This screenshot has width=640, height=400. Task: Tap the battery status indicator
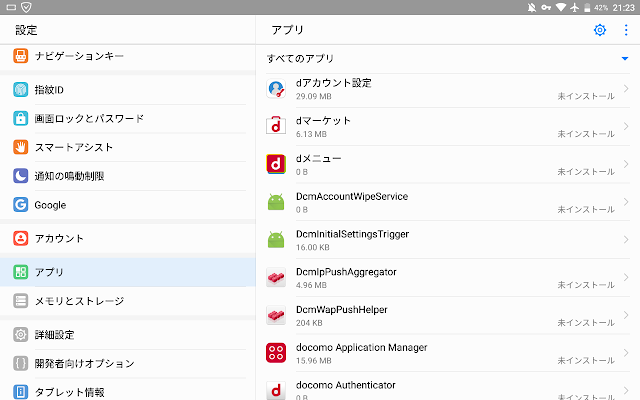click(x=588, y=7)
